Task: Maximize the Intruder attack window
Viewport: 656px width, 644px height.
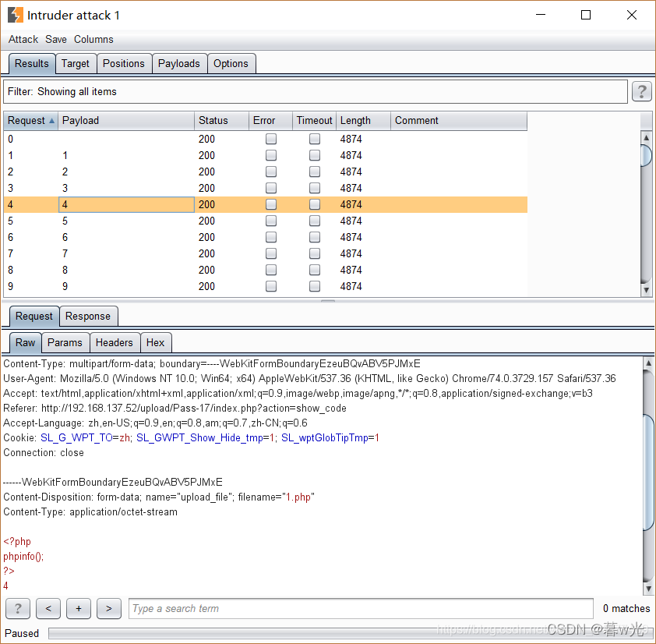Action: [x=586, y=15]
